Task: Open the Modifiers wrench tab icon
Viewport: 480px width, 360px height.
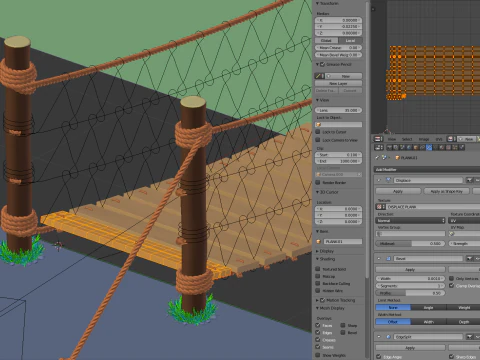Action: point(429,147)
